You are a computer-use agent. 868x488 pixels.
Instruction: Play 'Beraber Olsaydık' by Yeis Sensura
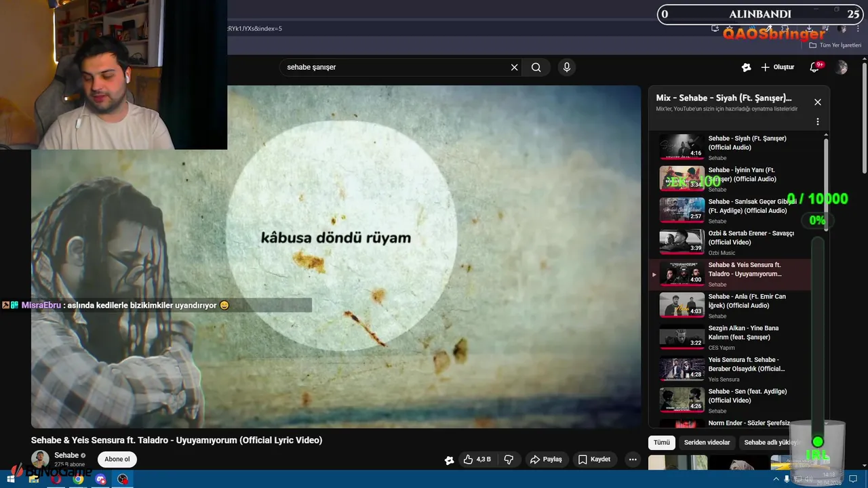tap(730, 369)
